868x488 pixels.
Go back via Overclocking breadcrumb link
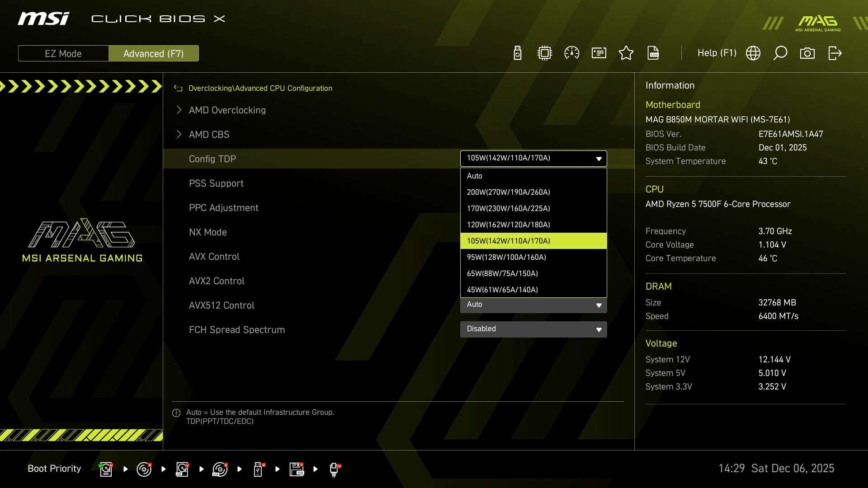coord(210,89)
